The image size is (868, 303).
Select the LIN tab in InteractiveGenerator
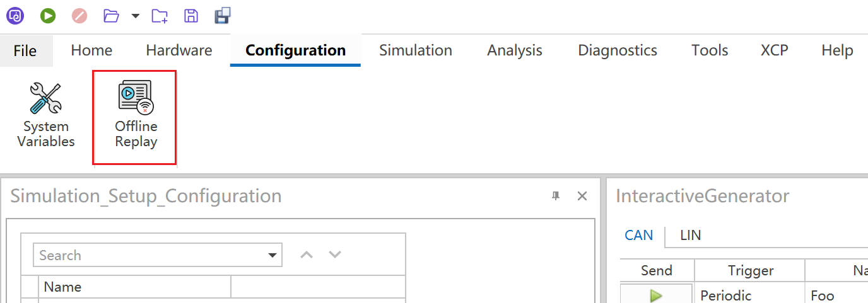(x=690, y=236)
